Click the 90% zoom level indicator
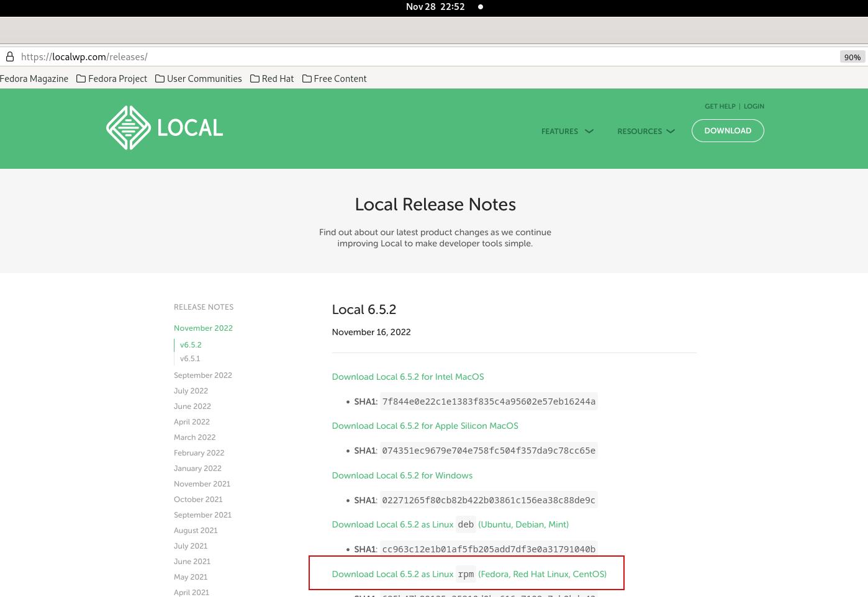868x597 pixels. point(852,57)
